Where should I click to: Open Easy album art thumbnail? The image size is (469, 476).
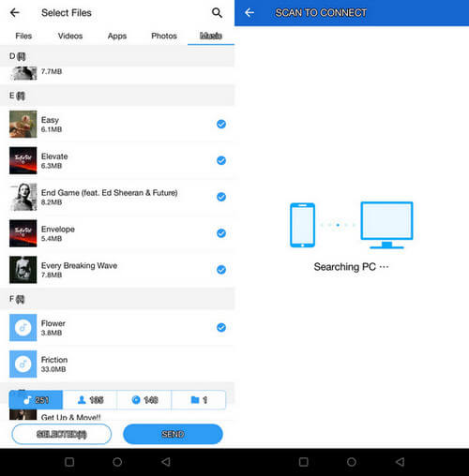tap(23, 124)
